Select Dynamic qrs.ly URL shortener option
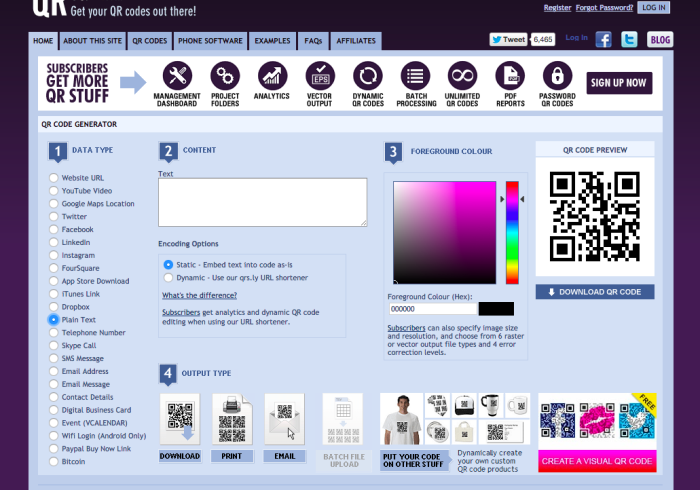 168,278
